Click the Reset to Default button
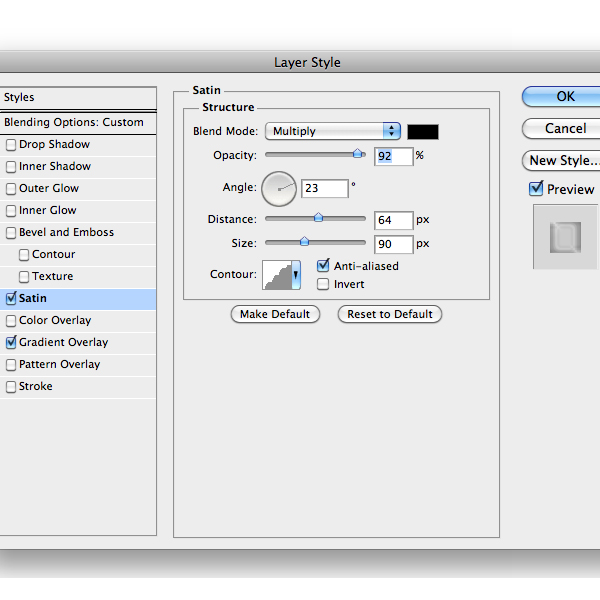Screen dimensions: 600x600 coord(390,314)
